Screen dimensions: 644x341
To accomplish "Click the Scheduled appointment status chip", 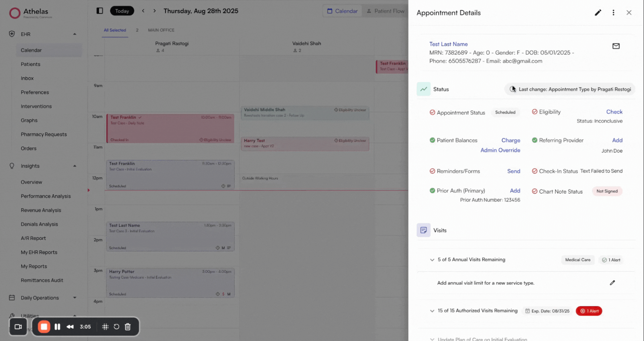I will click(x=505, y=112).
